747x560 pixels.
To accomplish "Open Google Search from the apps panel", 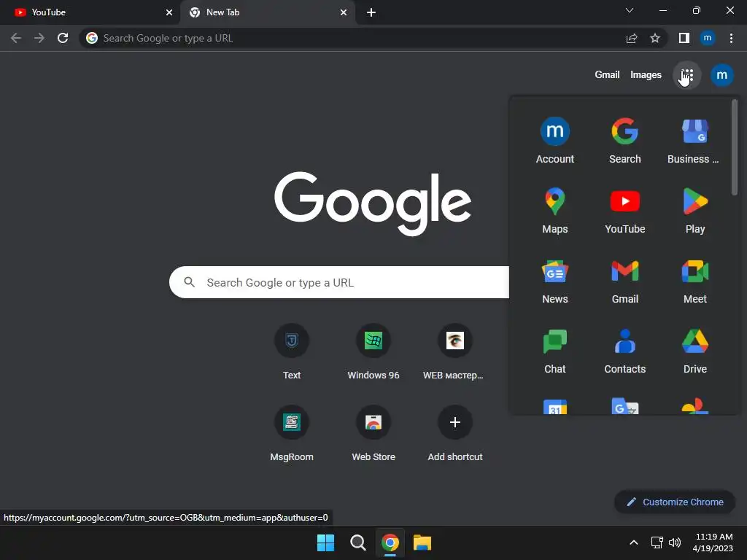I will coord(624,141).
